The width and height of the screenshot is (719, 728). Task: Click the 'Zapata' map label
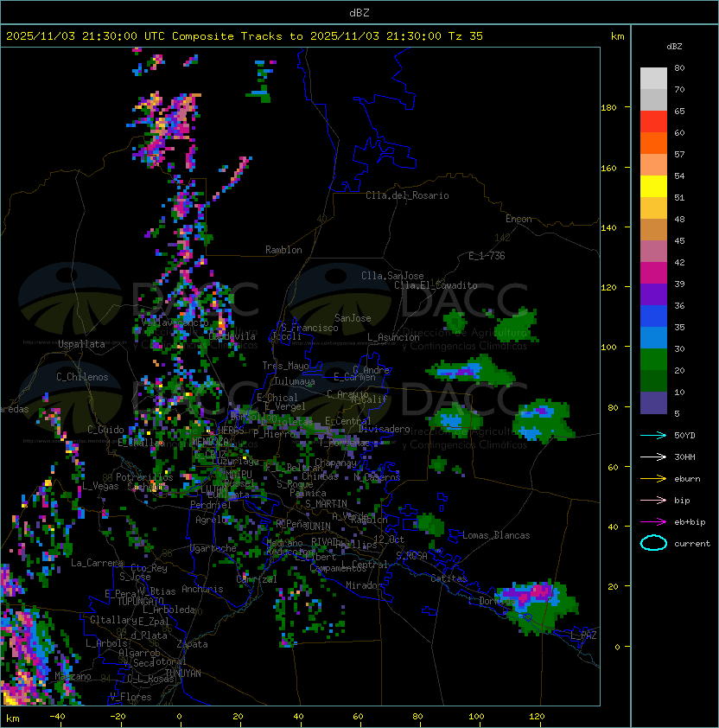click(x=192, y=644)
